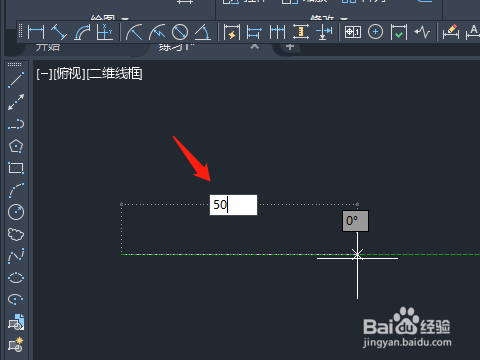Screen dimensions: 480x360
Task: Click the Make Block tool
Action: [16, 344]
